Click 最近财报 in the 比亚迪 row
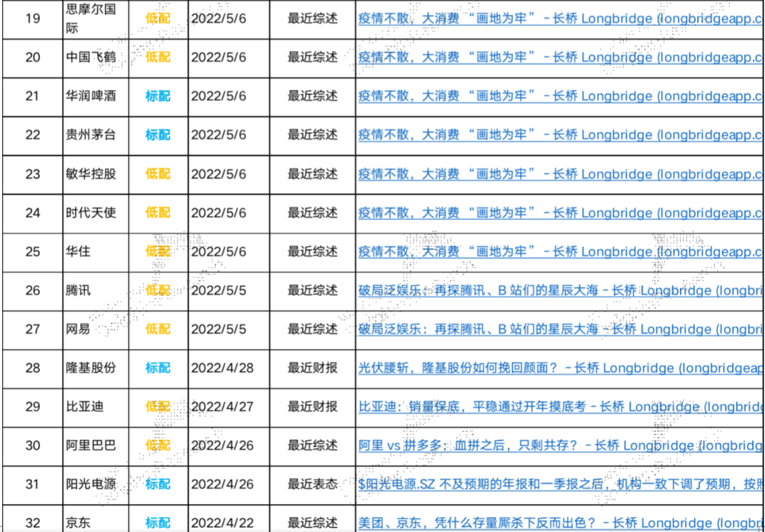 coord(313,407)
